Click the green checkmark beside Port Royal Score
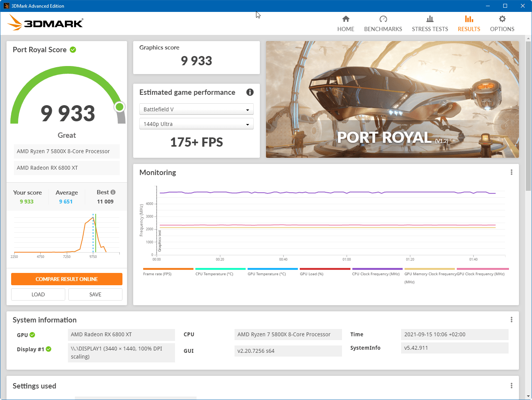Image resolution: width=532 pixels, height=400 pixels. 73,50
